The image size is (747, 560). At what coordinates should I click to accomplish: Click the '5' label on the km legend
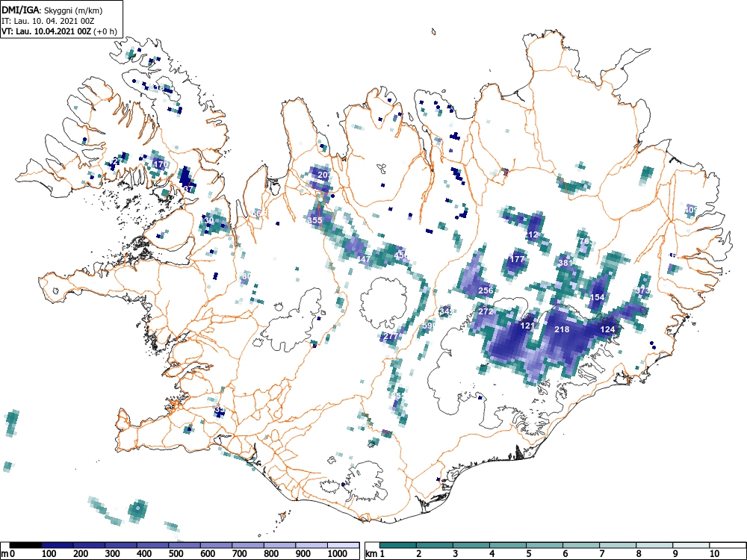(x=529, y=554)
